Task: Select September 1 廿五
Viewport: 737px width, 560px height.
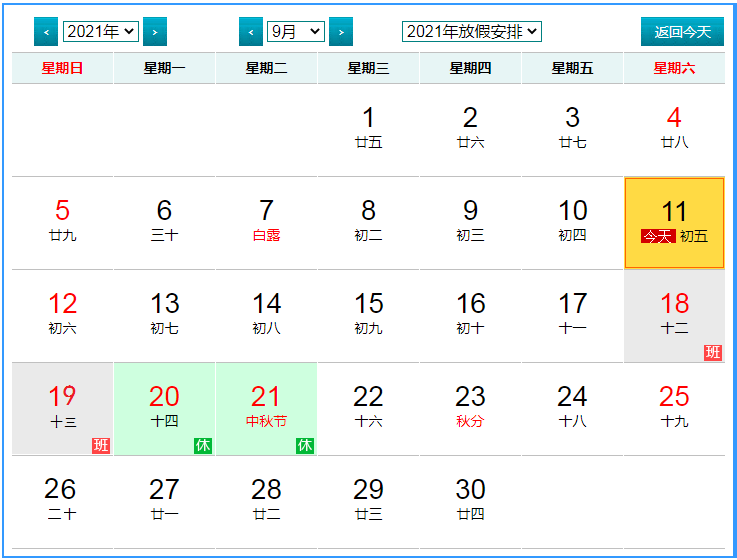Action: [x=368, y=128]
